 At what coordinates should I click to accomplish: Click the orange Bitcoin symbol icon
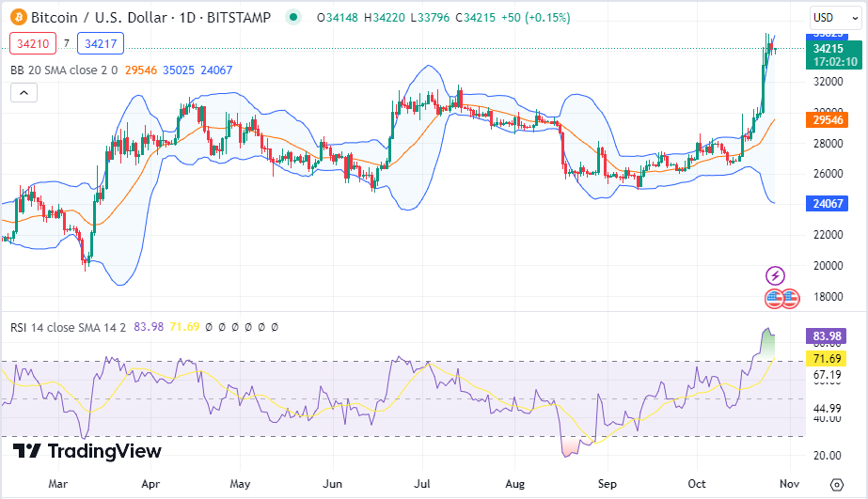click(18, 17)
